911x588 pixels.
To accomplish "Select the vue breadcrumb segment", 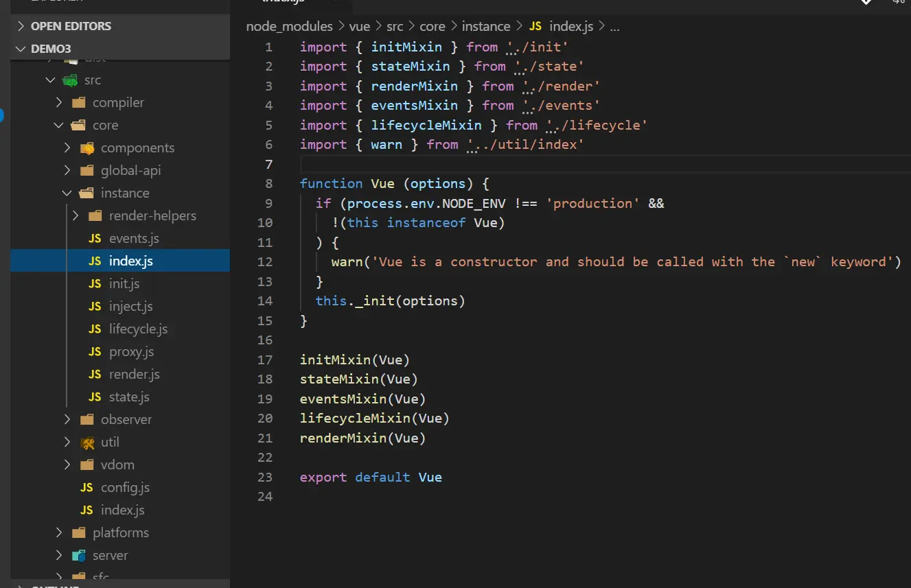I will [x=360, y=27].
